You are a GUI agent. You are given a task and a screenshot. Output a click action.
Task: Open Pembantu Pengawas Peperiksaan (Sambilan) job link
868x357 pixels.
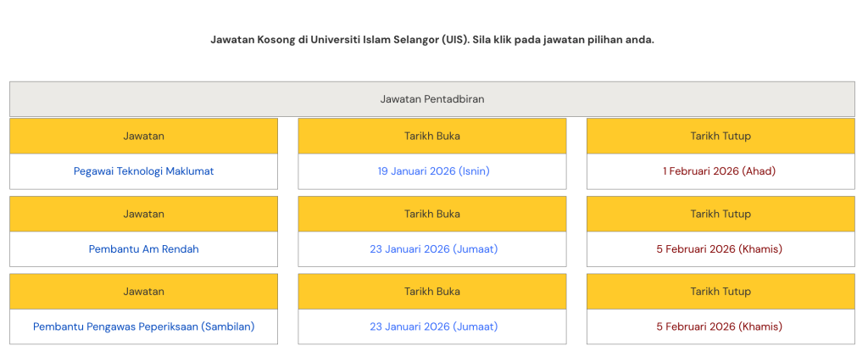143,326
